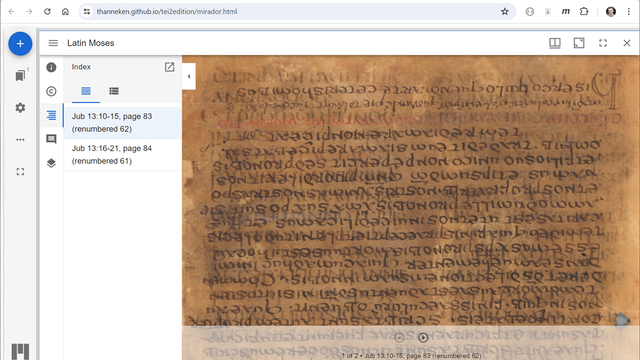Collapse the sidebar panel with arrow handle
Screen dimensions: 640x360
pyautogui.click(x=189, y=76)
